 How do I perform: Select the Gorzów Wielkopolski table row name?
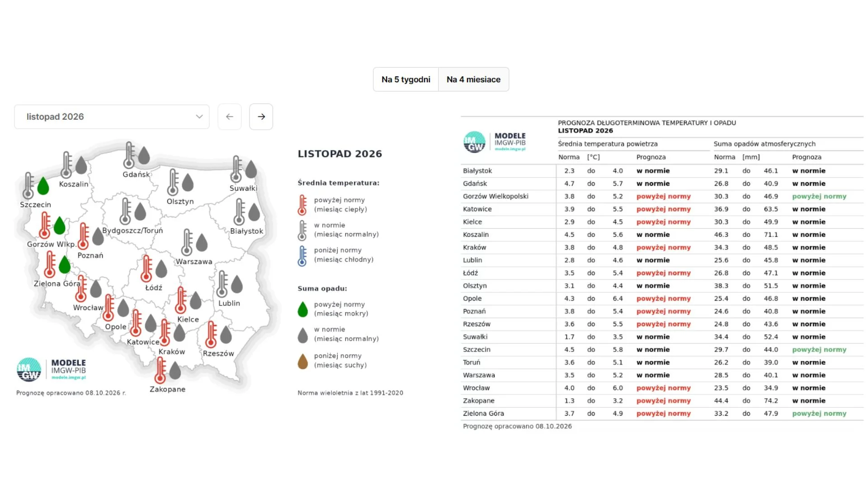495,196
